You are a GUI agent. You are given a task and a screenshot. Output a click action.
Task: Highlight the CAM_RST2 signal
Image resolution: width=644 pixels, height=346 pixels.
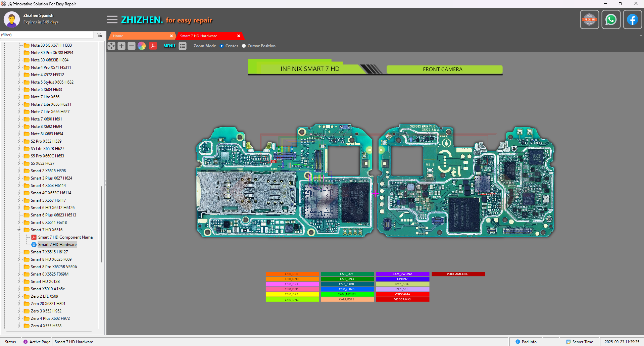tap(347, 299)
